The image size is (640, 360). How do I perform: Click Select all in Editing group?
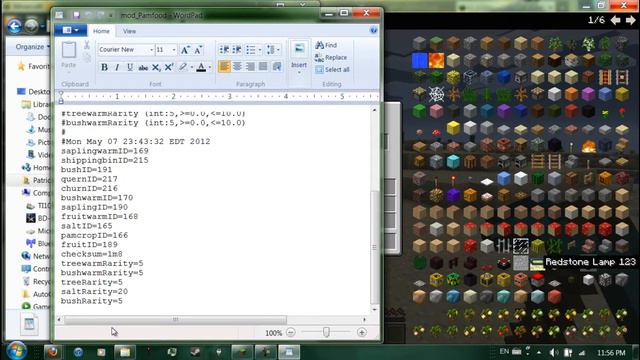tap(333, 70)
